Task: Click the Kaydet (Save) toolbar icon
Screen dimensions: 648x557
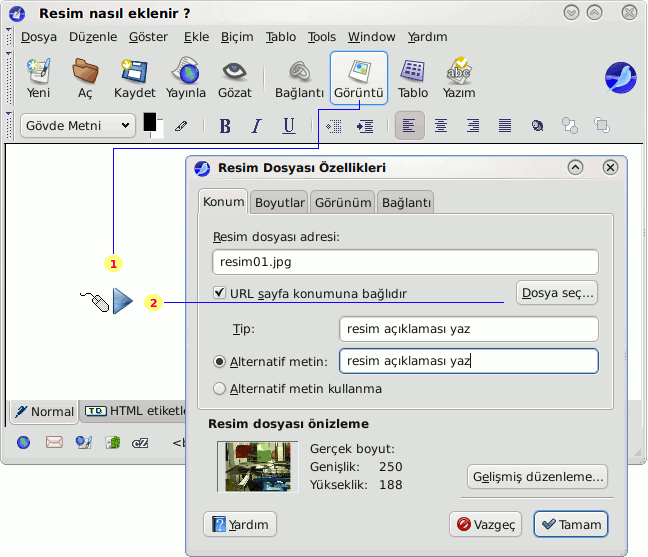Action: (135, 78)
